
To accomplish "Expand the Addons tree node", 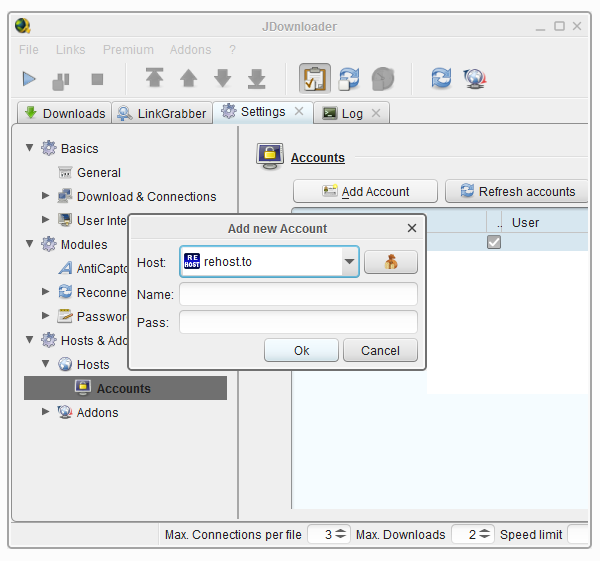I will (x=45, y=411).
